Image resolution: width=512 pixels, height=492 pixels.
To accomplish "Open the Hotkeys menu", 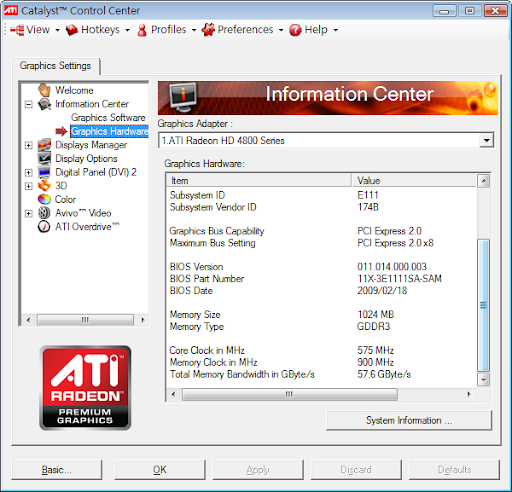I will tap(98, 30).
